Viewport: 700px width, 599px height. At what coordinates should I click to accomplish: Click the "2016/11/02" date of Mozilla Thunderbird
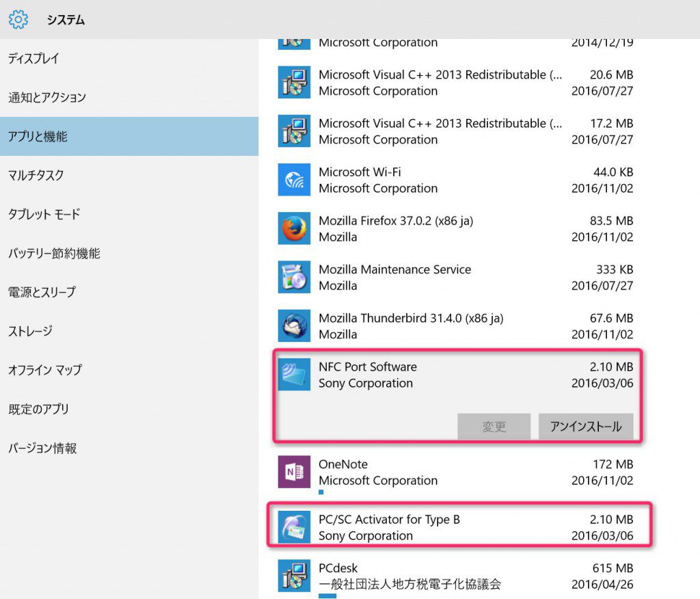602,334
